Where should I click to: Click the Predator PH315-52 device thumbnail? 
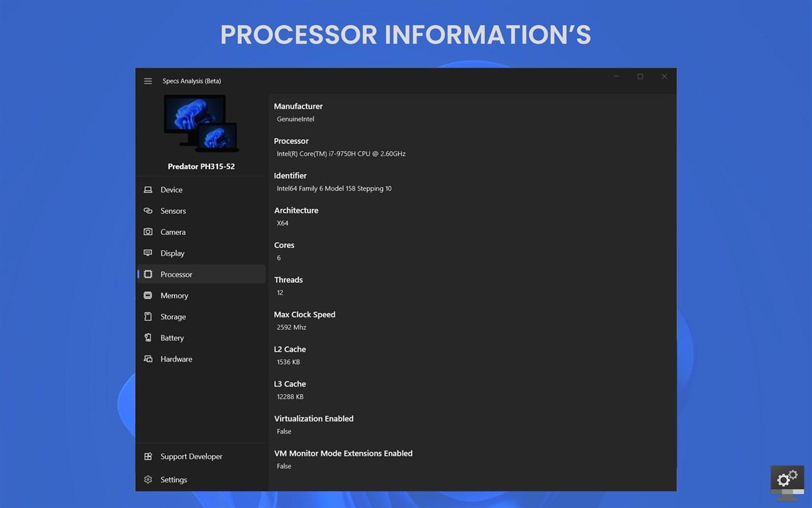point(201,124)
